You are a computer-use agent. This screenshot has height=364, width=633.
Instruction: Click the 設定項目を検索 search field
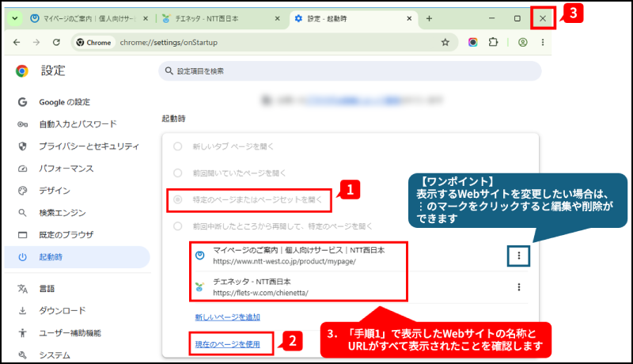(x=350, y=71)
